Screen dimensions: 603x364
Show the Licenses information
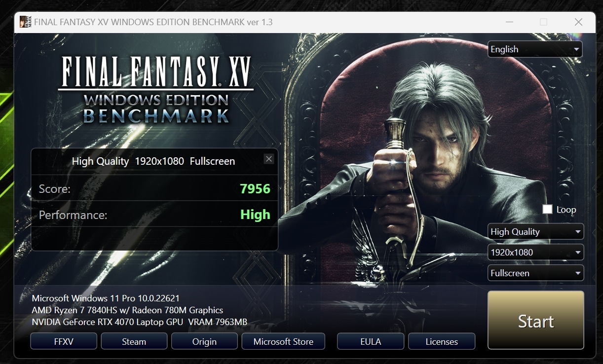pos(442,341)
